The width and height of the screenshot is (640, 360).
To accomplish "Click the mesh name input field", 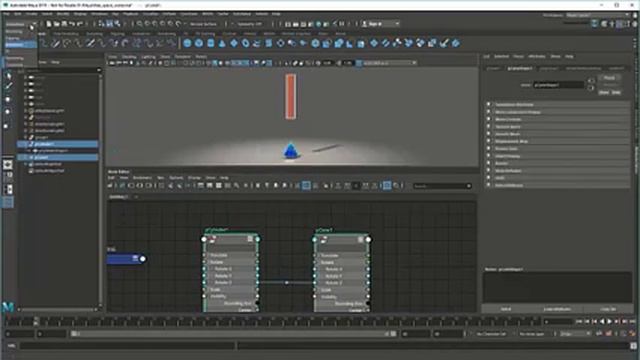I will 558,85.
